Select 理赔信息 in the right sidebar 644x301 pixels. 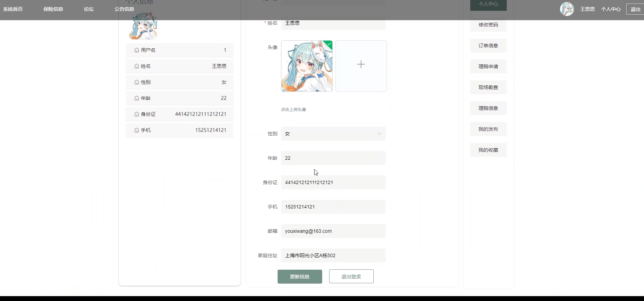click(x=488, y=108)
